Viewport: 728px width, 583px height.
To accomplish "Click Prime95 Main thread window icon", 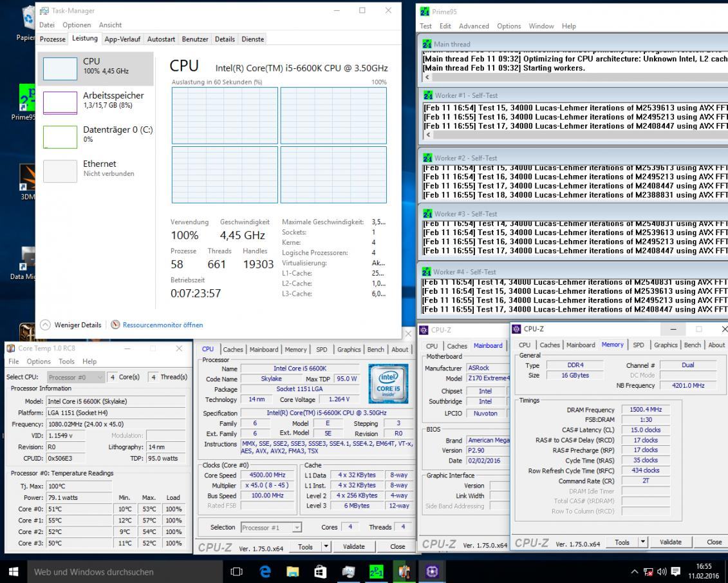I will [x=427, y=44].
